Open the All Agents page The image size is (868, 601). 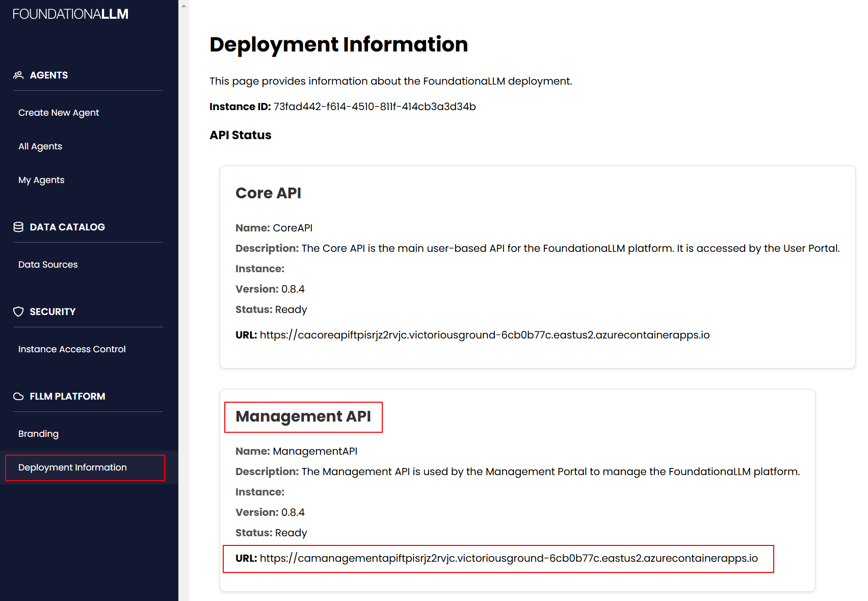pyautogui.click(x=40, y=146)
